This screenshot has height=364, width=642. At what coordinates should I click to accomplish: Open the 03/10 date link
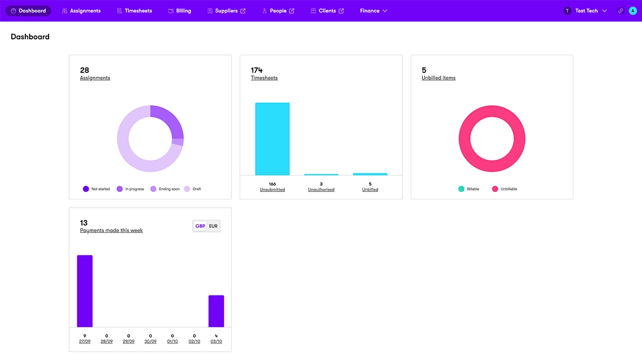[x=216, y=341]
